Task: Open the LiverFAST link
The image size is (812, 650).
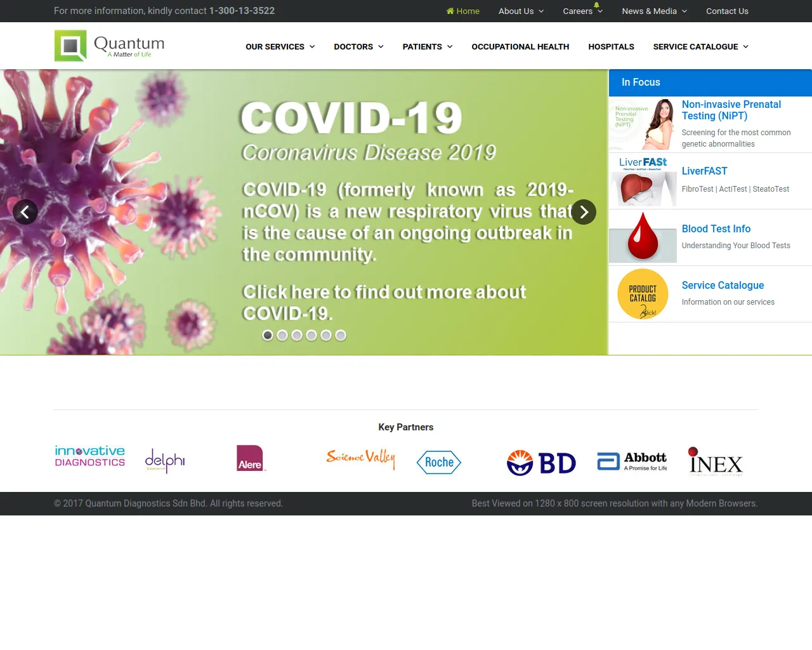Action: point(704,171)
